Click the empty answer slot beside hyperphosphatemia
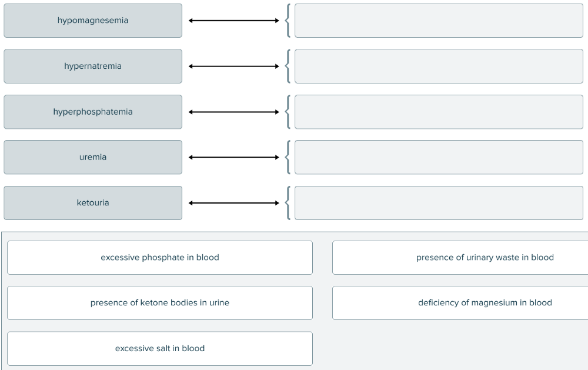The image size is (588, 370). coord(439,112)
